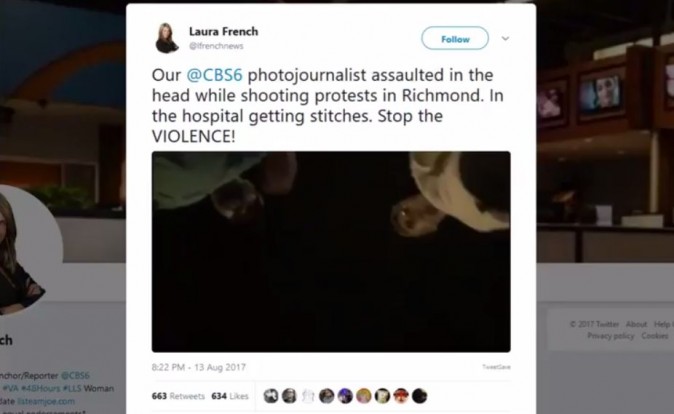Open the Privacy policy footer link
Viewport: 674px width, 414px height.
pos(610,336)
